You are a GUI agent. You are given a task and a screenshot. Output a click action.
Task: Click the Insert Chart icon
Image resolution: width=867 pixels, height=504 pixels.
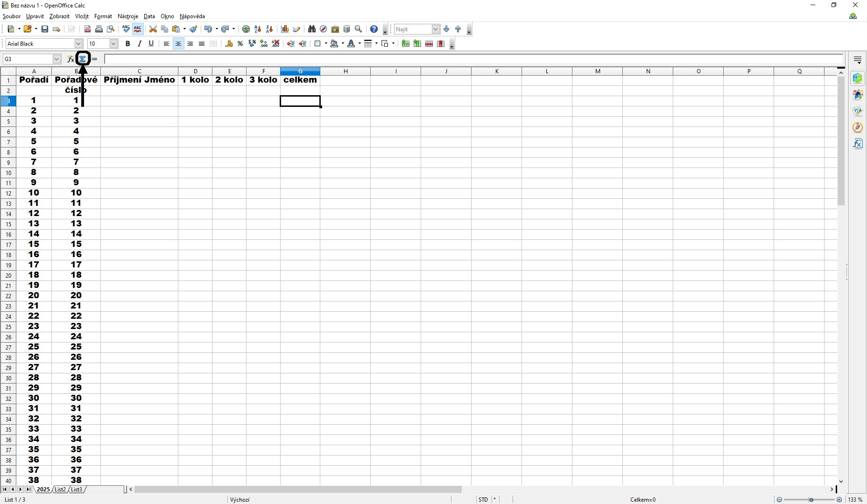[285, 29]
